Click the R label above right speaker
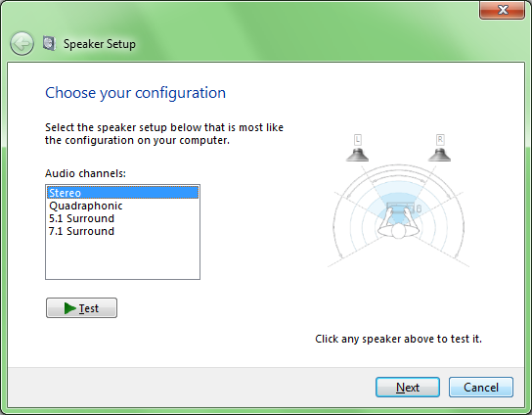Image resolution: width=532 pixels, height=415 pixels. [440, 140]
